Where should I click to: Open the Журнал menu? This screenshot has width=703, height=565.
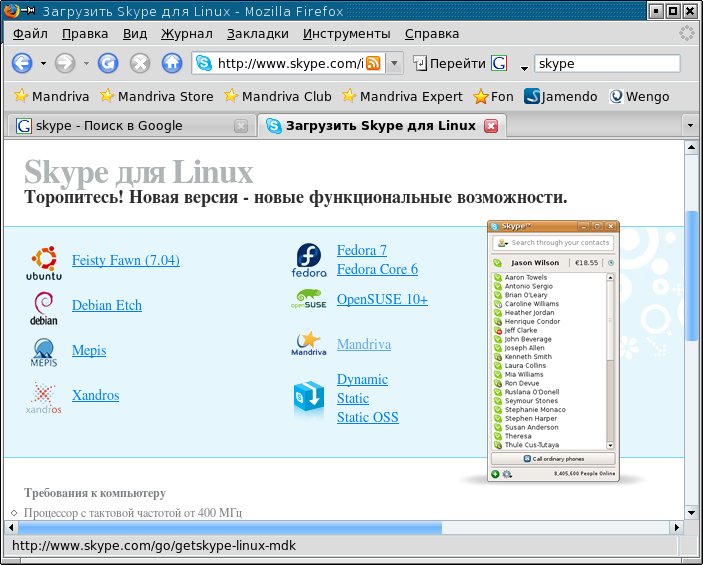click(x=187, y=34)
